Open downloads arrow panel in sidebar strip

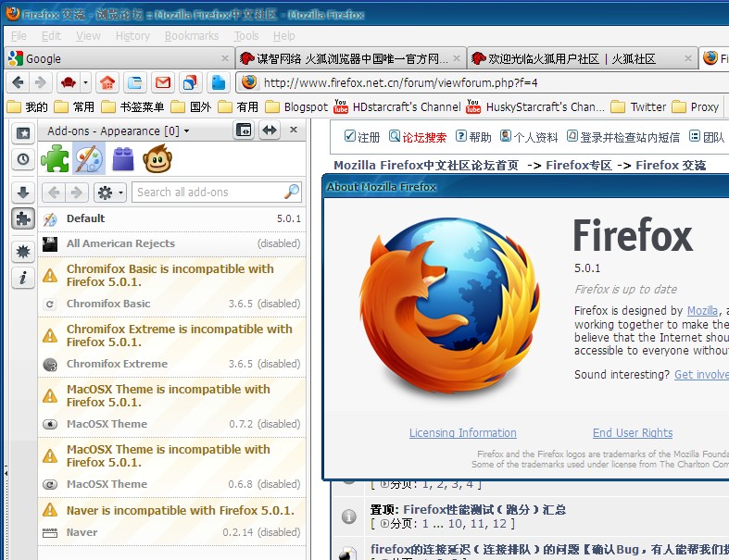[23, 192]
